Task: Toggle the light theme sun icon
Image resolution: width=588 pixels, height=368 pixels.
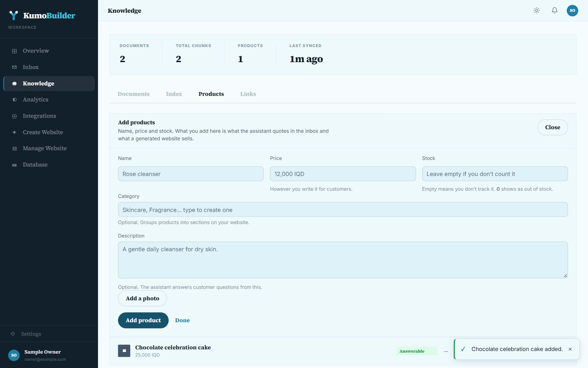Action: point(537,10)
